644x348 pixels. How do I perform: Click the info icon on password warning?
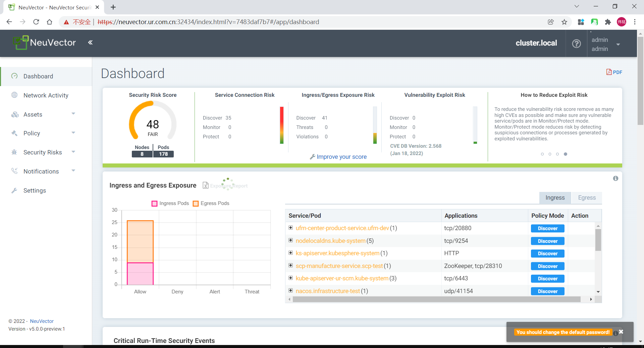(x=615, y=333)
